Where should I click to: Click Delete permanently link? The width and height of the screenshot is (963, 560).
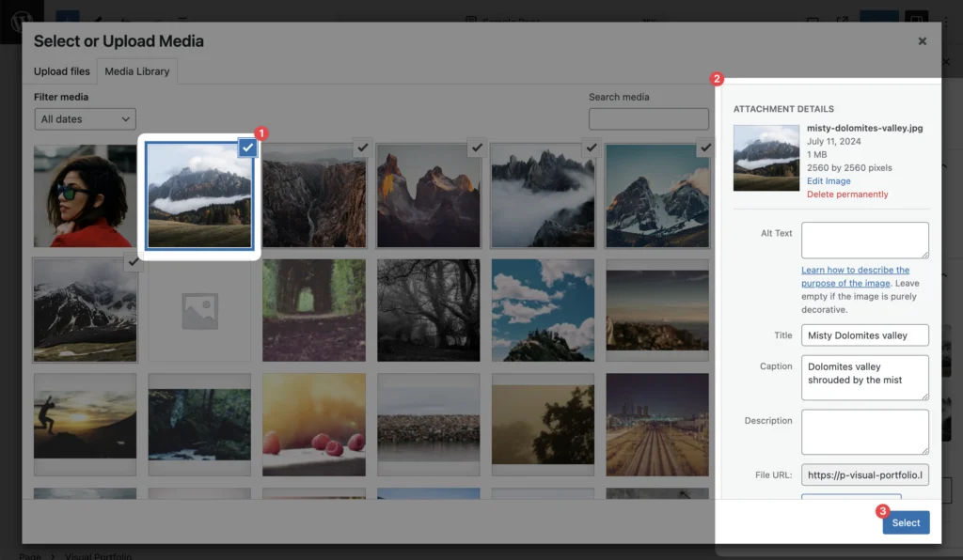point(847,194)
